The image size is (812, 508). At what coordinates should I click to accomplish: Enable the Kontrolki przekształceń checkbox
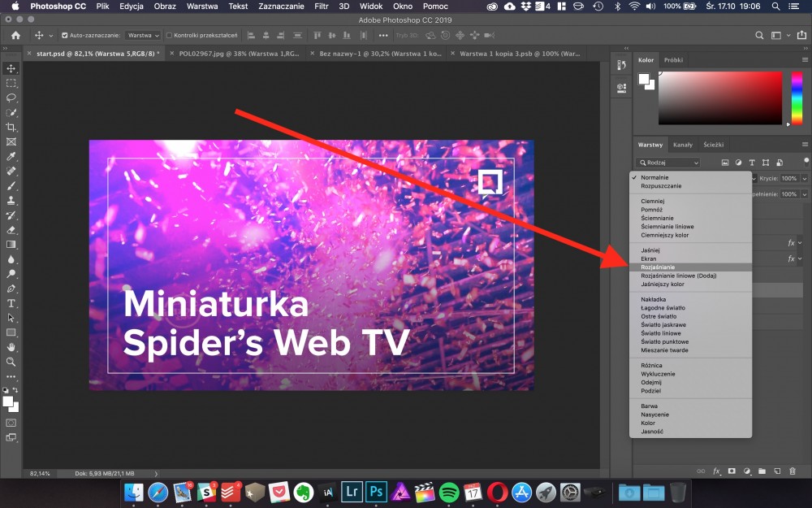169,36
